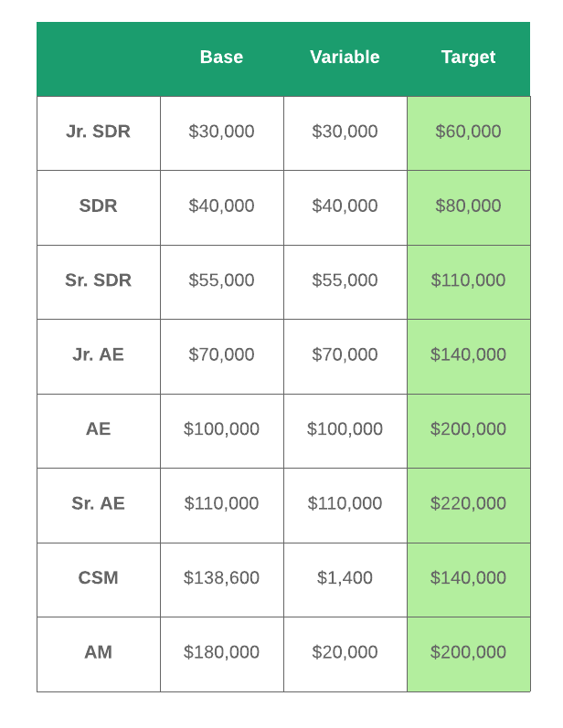Screen dimensions: 563x728
Task: Select the Sr. SDR row label
Action: tap(98, 280)
